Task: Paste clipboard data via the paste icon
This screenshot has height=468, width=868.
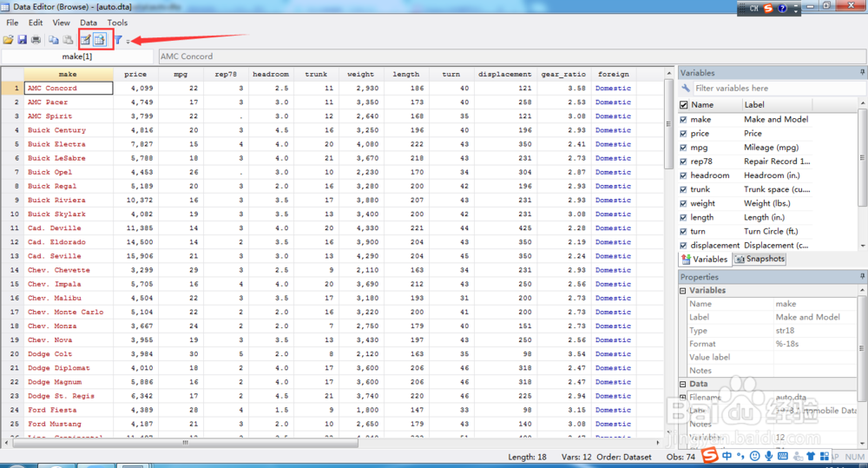Action: pyautogui.click(x=68, y=40)
